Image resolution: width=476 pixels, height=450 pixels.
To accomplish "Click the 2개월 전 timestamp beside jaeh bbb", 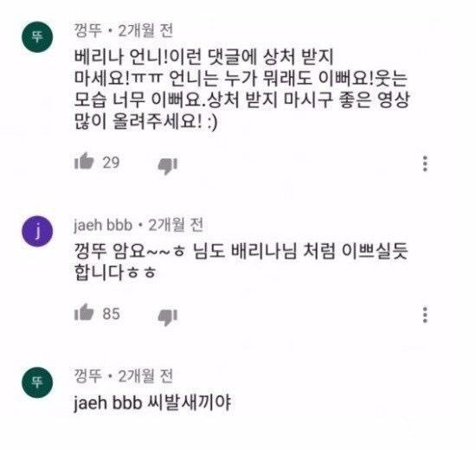I will (176, 225).
